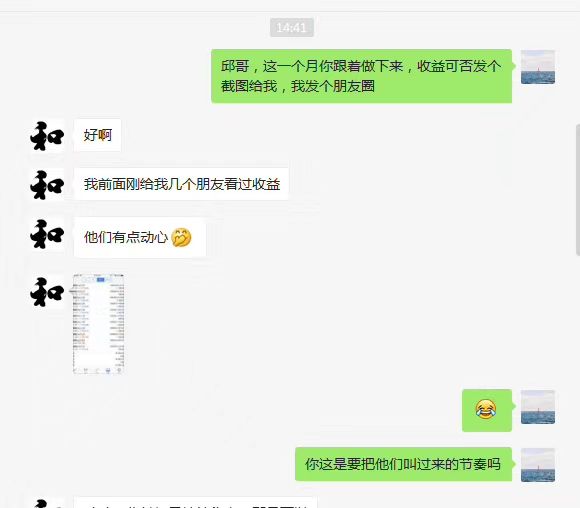580x508 pixels.
Task: Click the green message starting with 邱哥
Action: pyautogui.click(x=361, y=76)
